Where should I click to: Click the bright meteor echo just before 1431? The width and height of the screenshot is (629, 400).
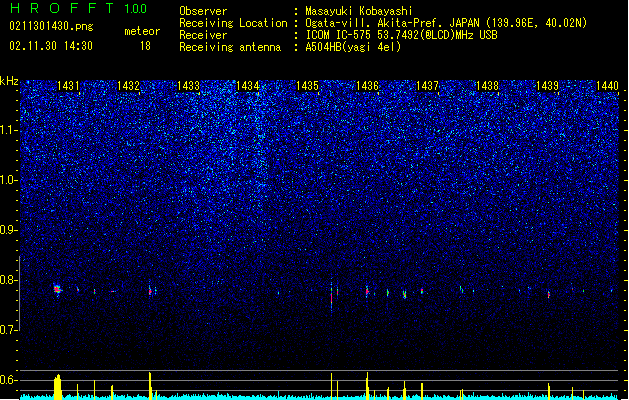(57, 289)
